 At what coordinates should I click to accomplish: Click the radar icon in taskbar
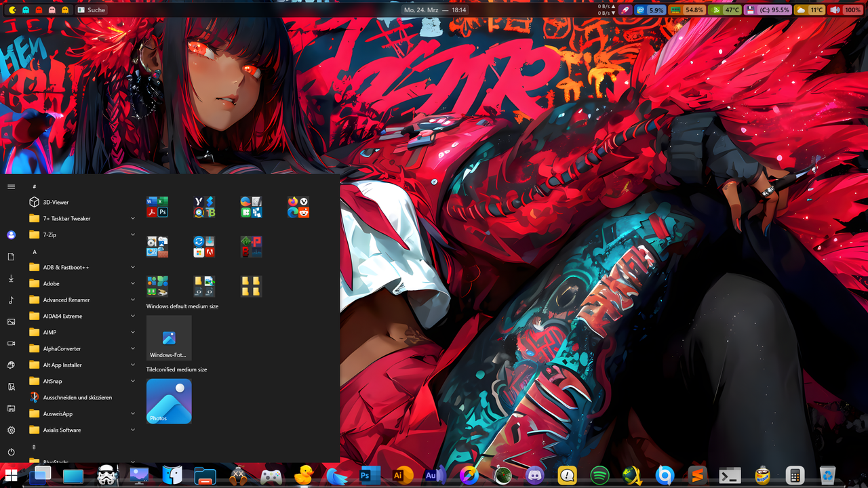[x=502, y=476]
